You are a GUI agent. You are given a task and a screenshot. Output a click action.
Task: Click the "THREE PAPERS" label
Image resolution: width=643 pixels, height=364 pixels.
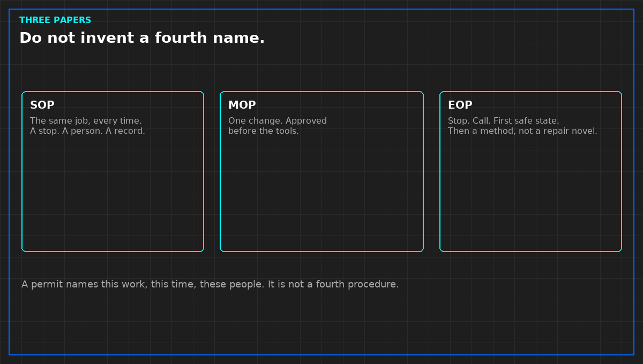pos(55,20)
